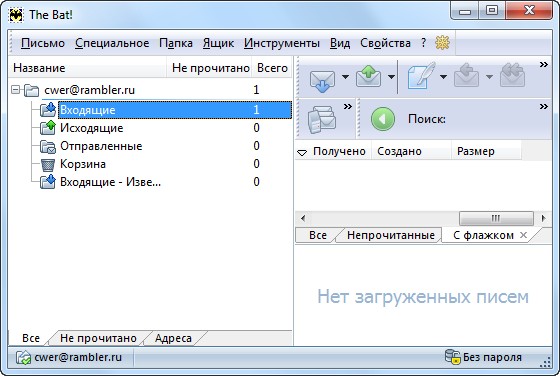This screenshot has height=376, width=560.
Task: Open the new message dropdown arrow
Action: click(x=443, y=76)
